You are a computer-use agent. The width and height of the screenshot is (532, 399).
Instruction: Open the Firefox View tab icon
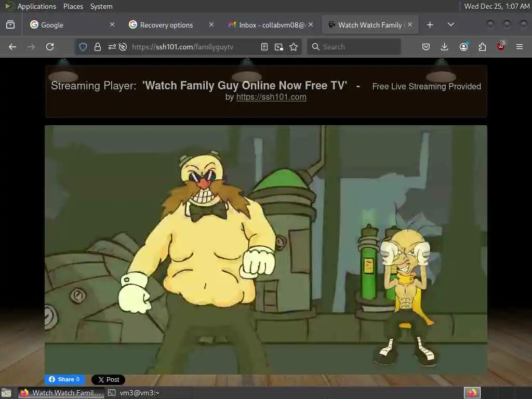[10, 25]
